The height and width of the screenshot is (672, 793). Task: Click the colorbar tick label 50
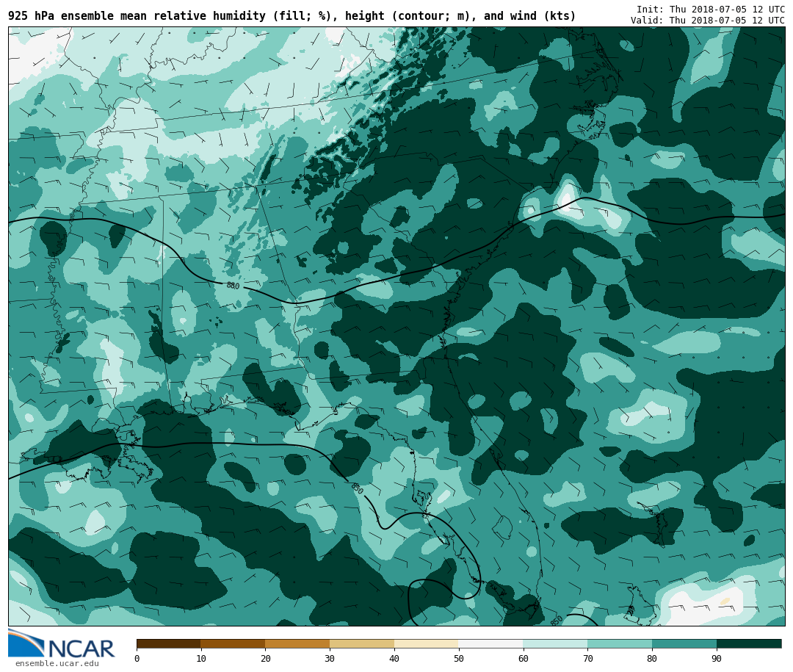459,658
